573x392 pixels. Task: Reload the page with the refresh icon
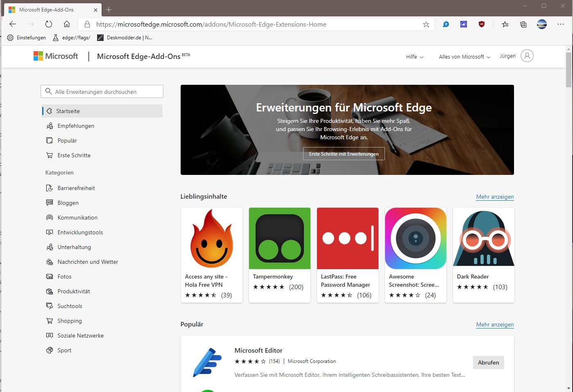(49, 24)
